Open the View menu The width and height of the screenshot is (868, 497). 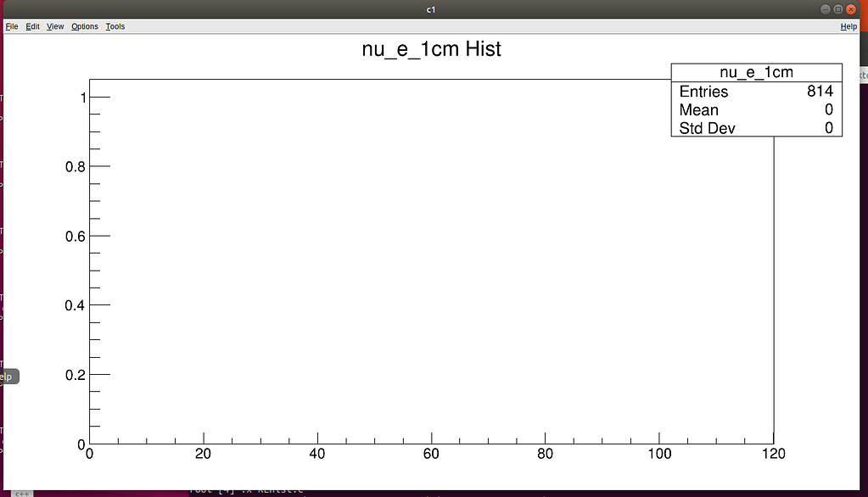tap(54, 26)
